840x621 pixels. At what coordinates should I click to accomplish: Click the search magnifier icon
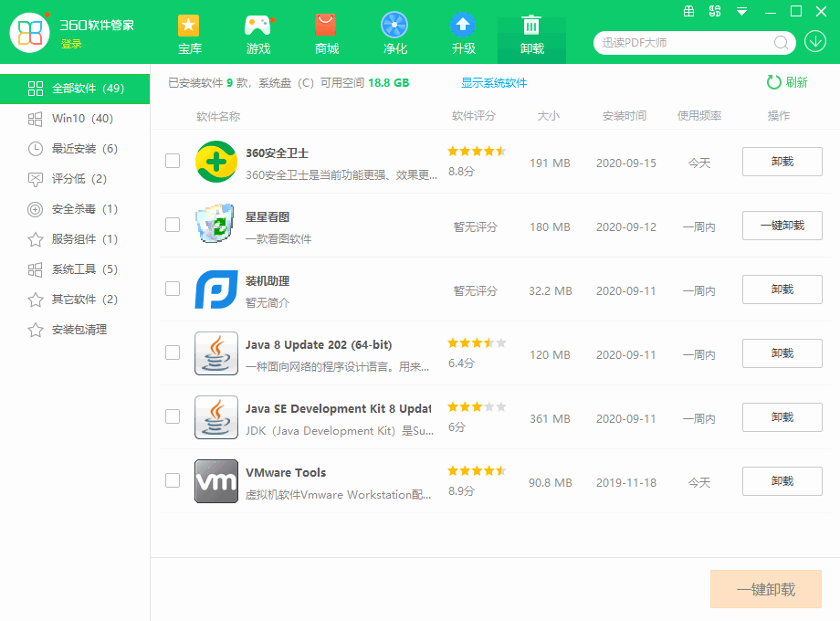click(x=781, y=42)
